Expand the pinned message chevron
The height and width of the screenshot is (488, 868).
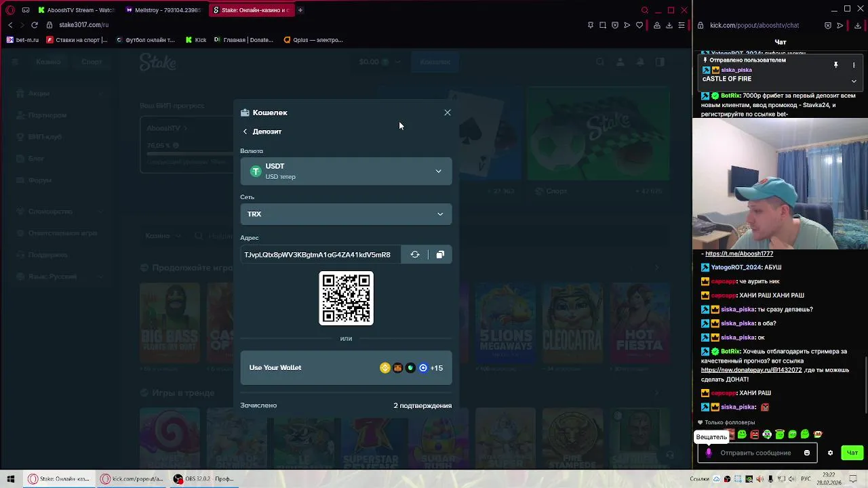(854, 81)
